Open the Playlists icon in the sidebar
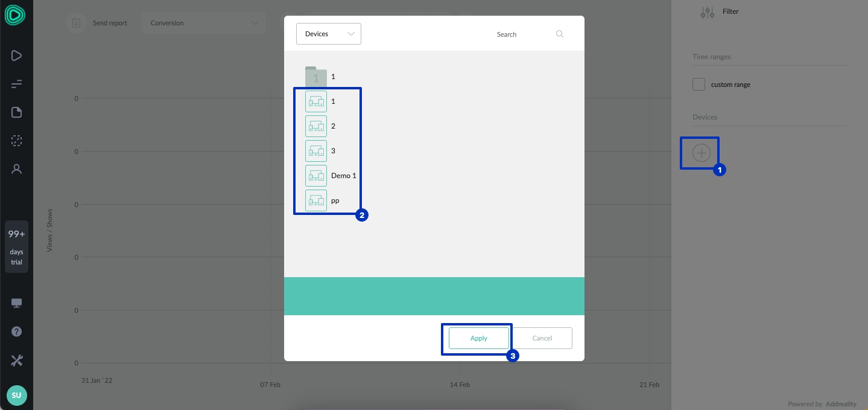Screen dimensions: 868x410 click(16, 55)
